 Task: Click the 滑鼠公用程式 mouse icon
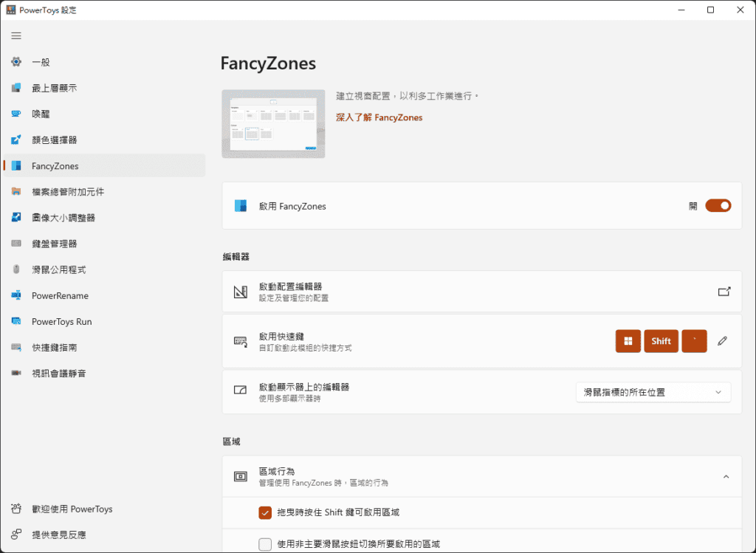click(16, 269)
